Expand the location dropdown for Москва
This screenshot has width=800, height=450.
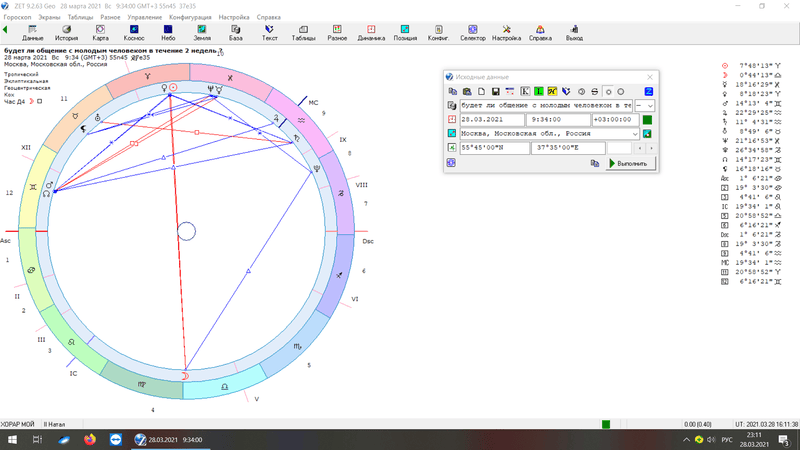(634, 134)
